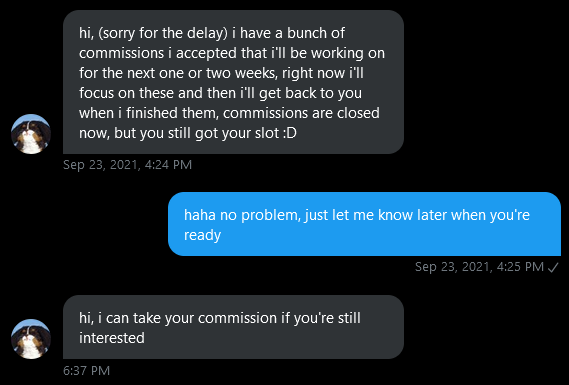The height and width of the screenshot is (385, 569).
Task: Click the "Sep 23, 2021, 4:25 PM" timestamp
Action: click(479, 267)
